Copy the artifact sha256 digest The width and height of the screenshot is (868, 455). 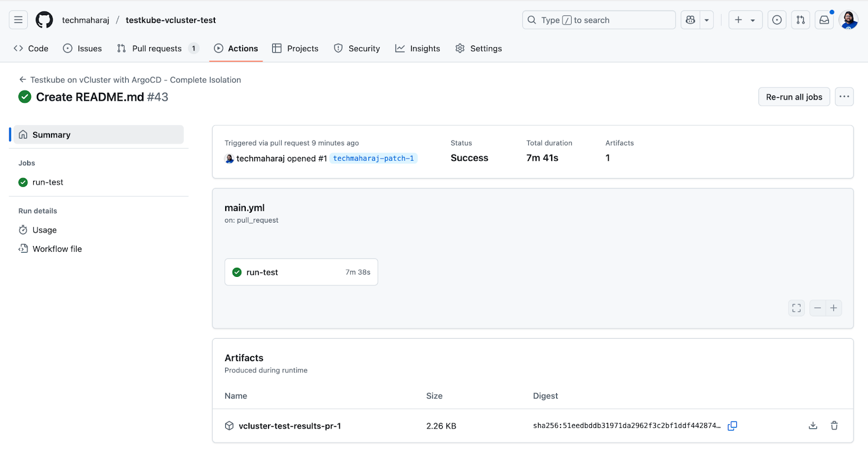(x=732, y=426)
